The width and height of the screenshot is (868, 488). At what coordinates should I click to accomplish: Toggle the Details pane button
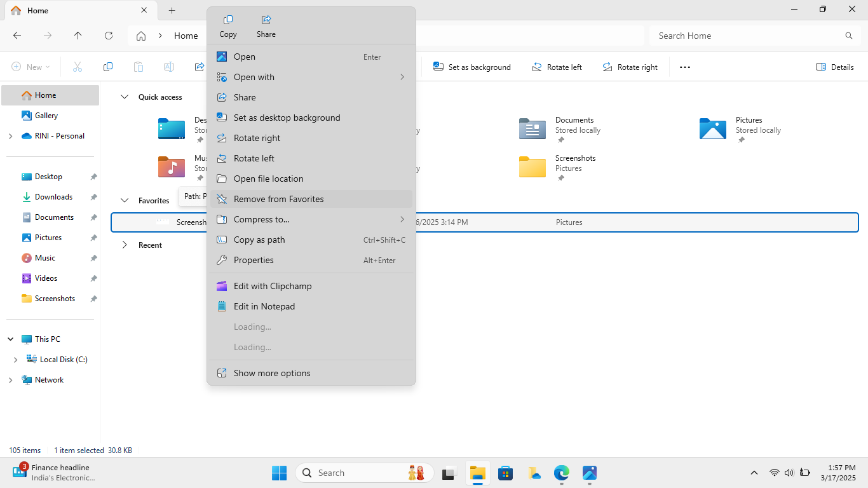(834, 67)
